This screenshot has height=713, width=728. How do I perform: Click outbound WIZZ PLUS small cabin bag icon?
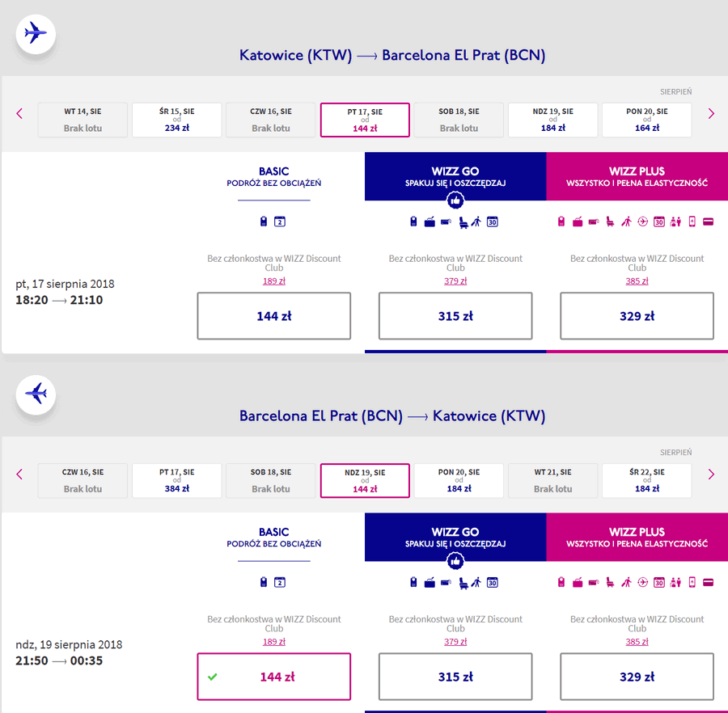[561, 221]
